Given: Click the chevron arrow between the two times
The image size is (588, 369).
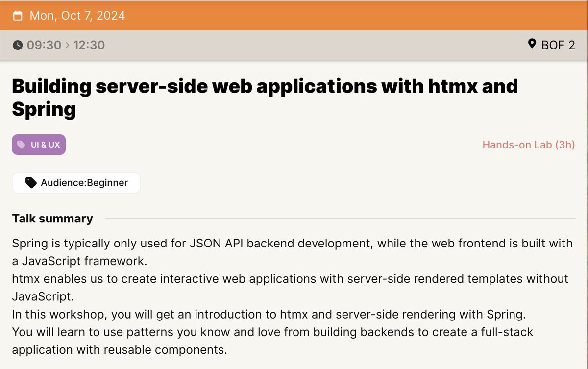Looking at the screenshot, I should [68, 45].
